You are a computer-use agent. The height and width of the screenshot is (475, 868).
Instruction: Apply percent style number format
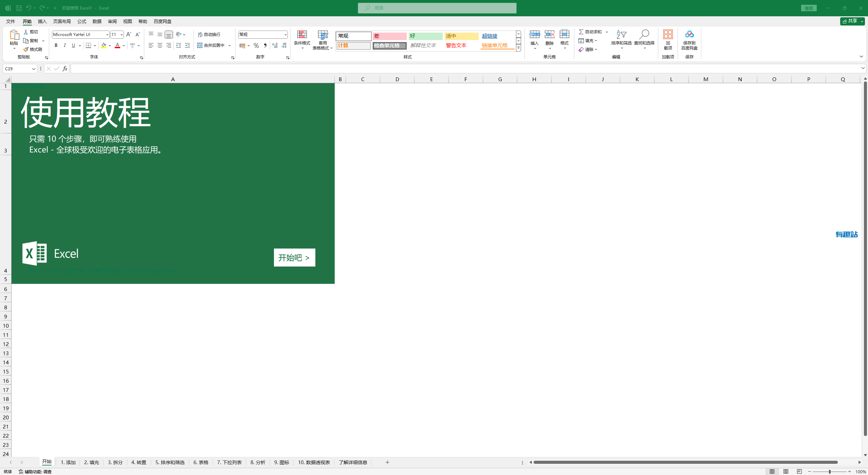[256, 45]
